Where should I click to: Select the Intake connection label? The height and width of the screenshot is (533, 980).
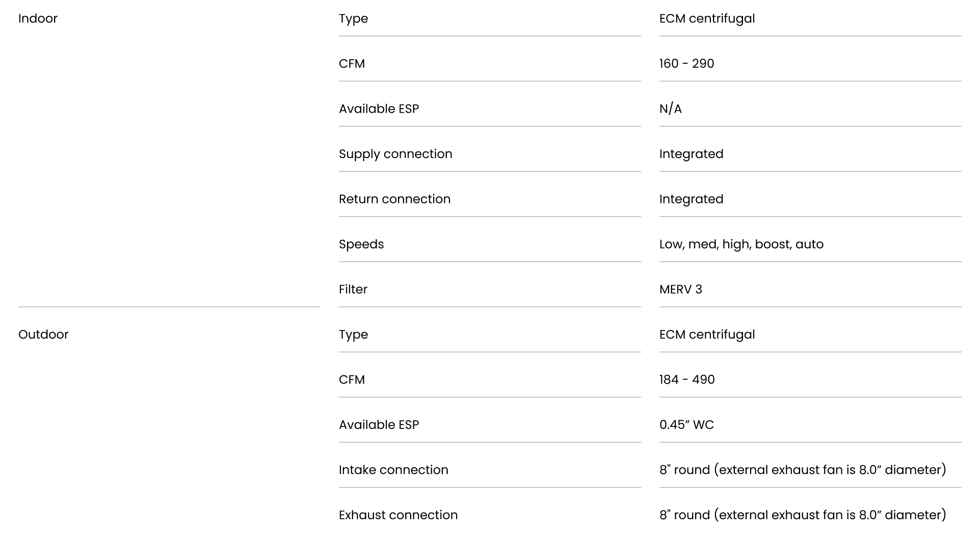click(393, 470)
